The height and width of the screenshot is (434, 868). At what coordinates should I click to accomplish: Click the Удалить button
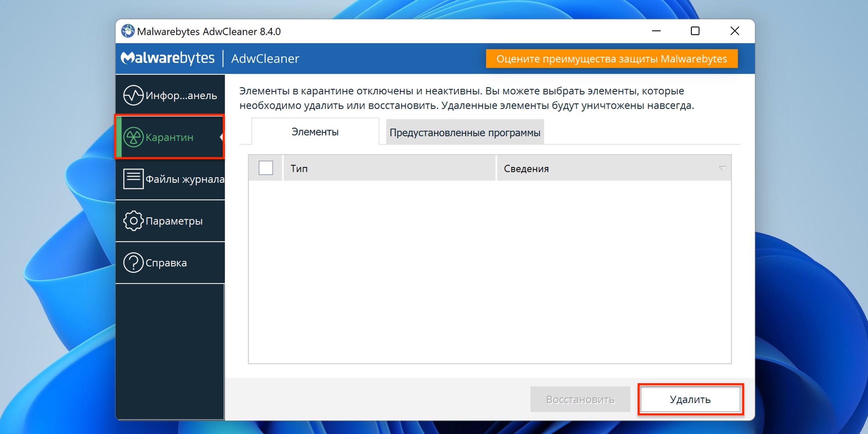[690, 400]
